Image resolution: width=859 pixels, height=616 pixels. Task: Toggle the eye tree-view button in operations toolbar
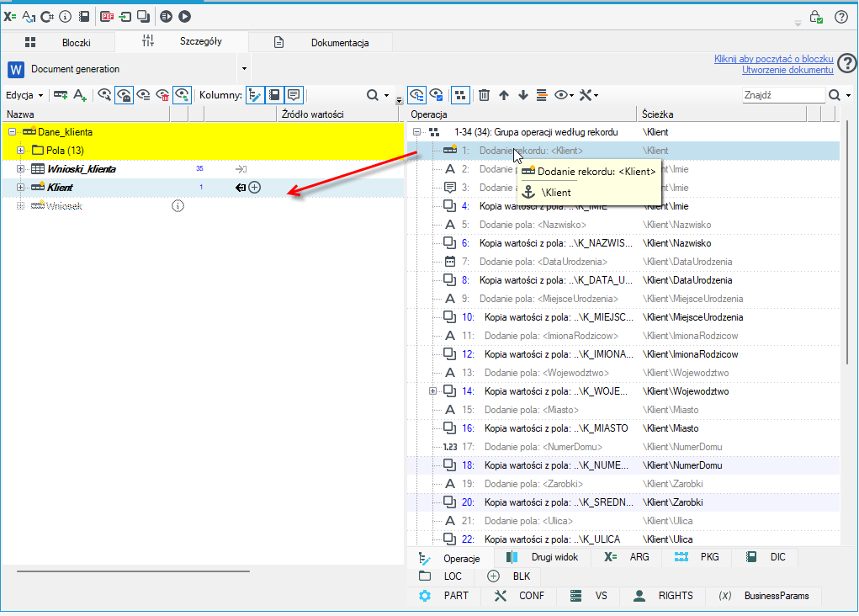(x=417, y=95)
